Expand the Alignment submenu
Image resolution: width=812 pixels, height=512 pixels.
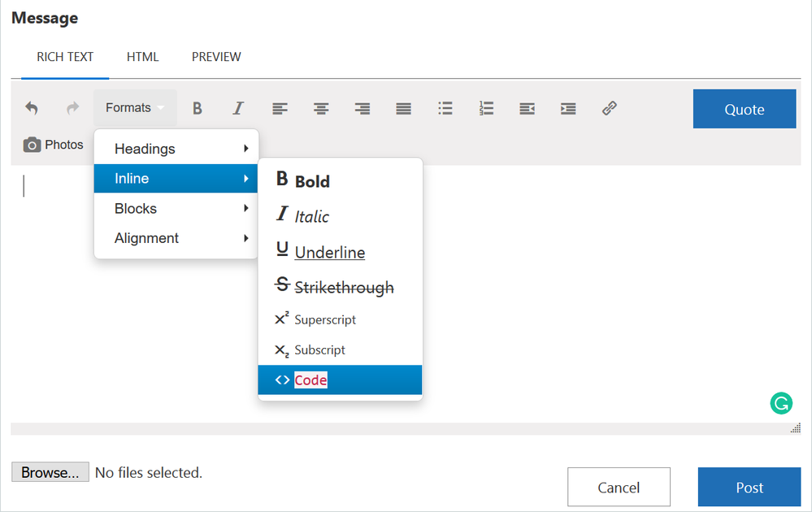pos(176,238)
